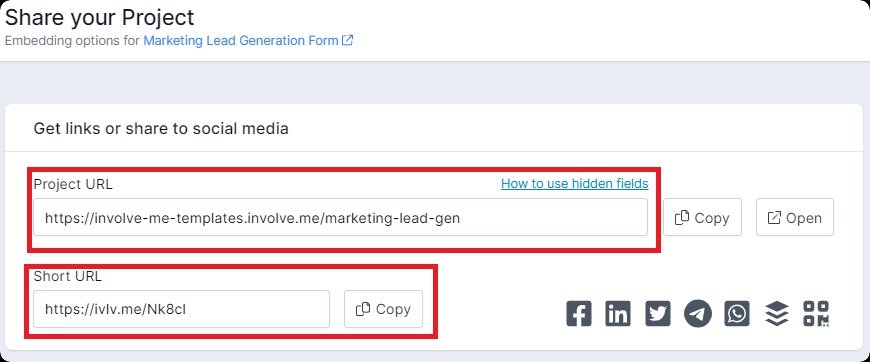Share the project on LinkedIn
The width and height of the screenshot is (870, 362).
(618, 314)
